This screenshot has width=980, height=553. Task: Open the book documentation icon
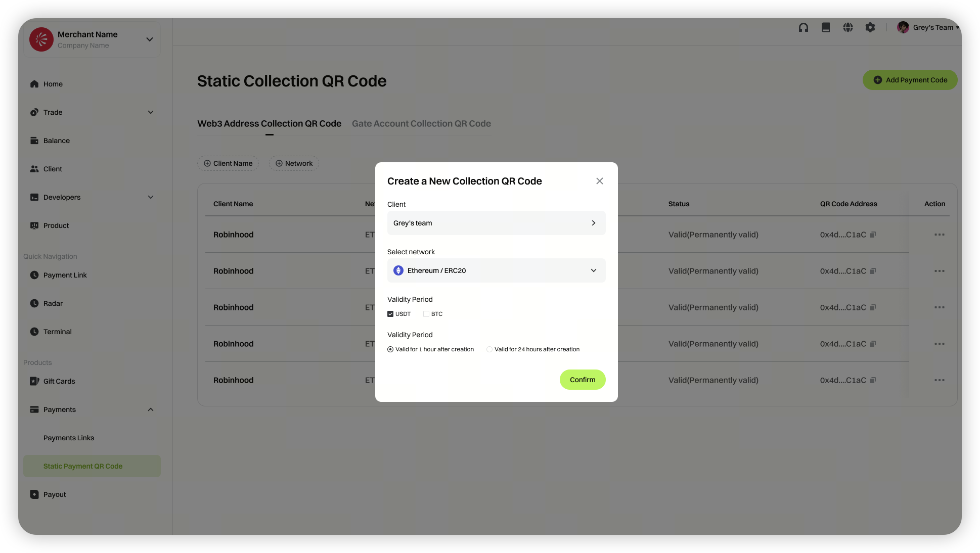pos(826,27)
